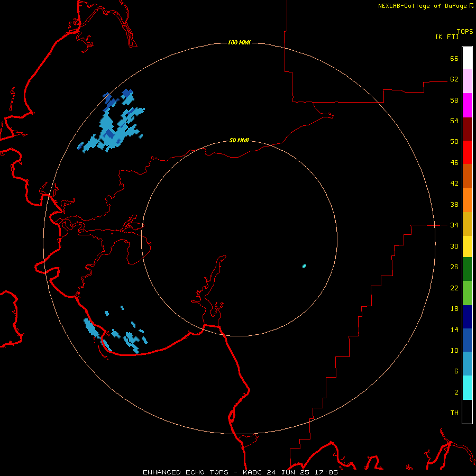Image resolution: width=476 pixels, height=476 pixels.
Task: Click the "66" legend value
Action: point(454,58)
